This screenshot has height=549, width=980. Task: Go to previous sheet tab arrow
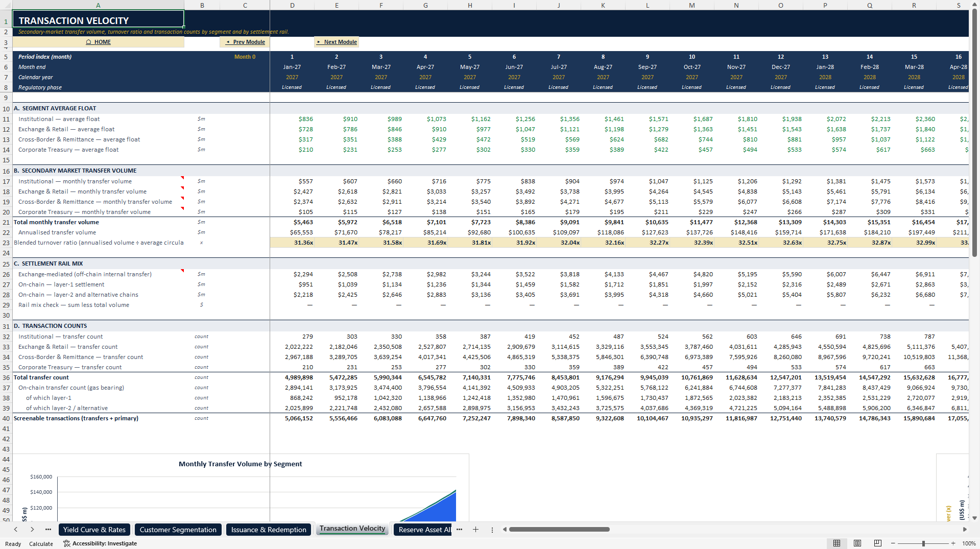[16, 530]
